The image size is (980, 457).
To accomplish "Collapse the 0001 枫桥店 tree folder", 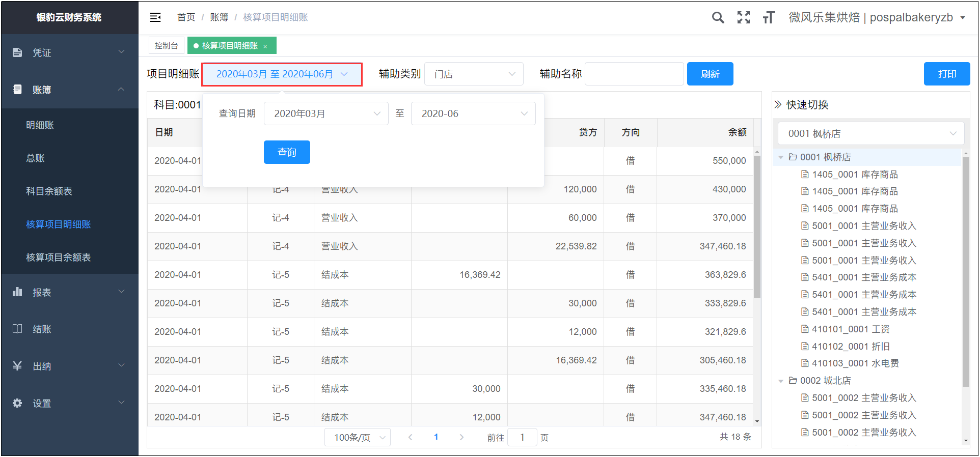I will [781, 157].
